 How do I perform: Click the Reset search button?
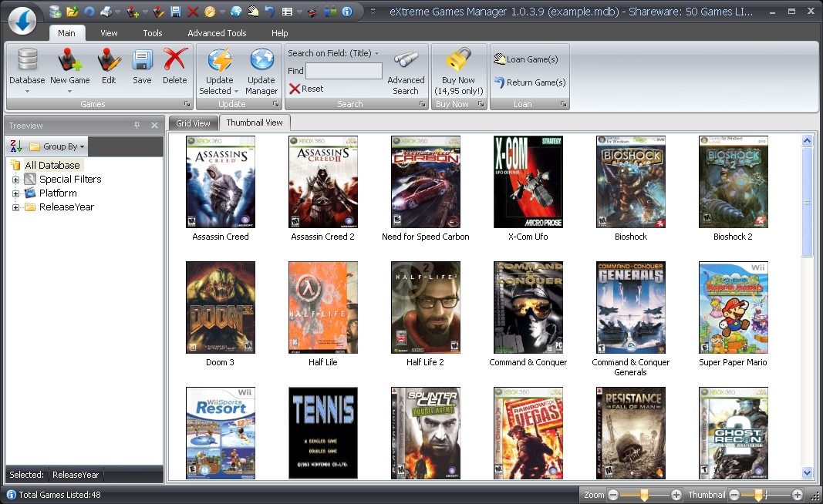306,89
